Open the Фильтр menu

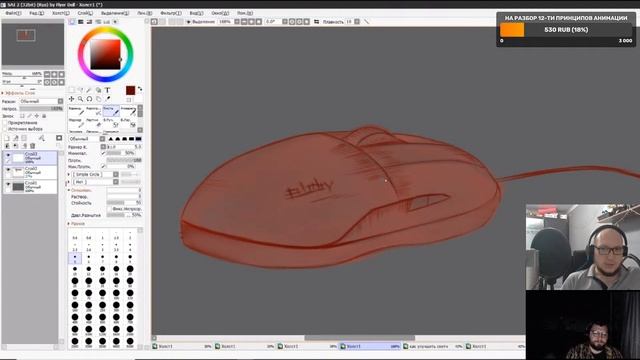(x=171, y=13)
